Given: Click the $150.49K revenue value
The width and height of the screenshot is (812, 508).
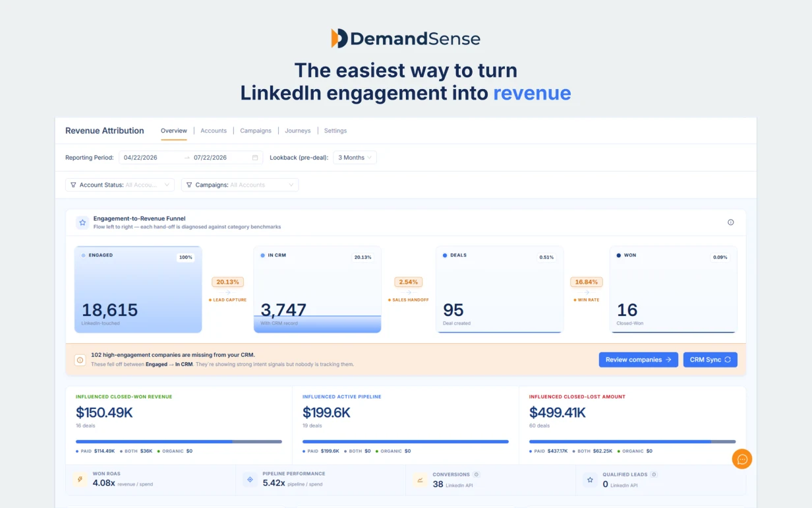Looking at the screenshot, I should point(105,413).
